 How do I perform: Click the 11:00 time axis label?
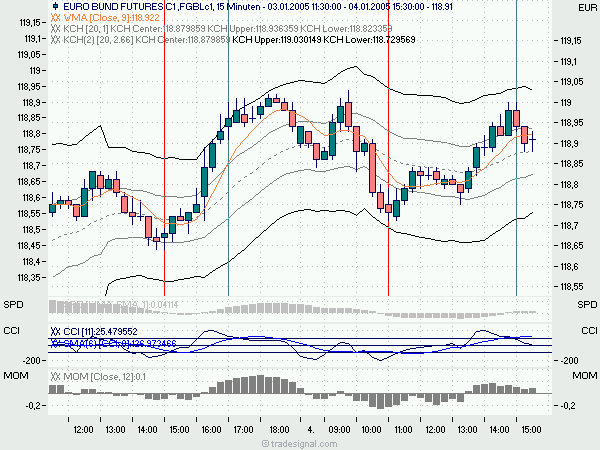click(403, 430)
